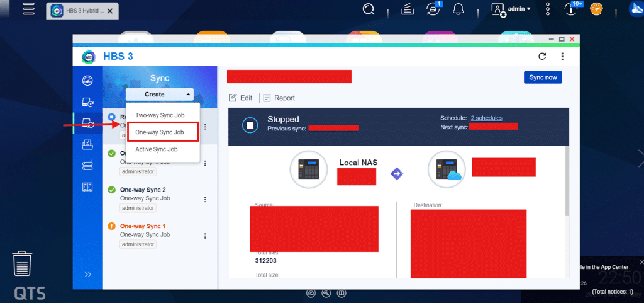Open HBS 3 vertical-dots settings menu
The height and width of the screenshot is (303, 644).
click(562, 56)
